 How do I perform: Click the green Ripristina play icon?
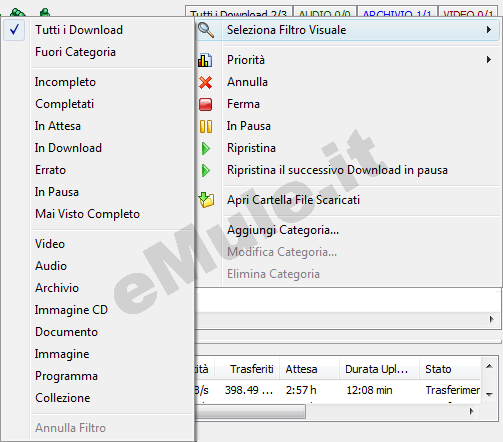pos(206,148)
